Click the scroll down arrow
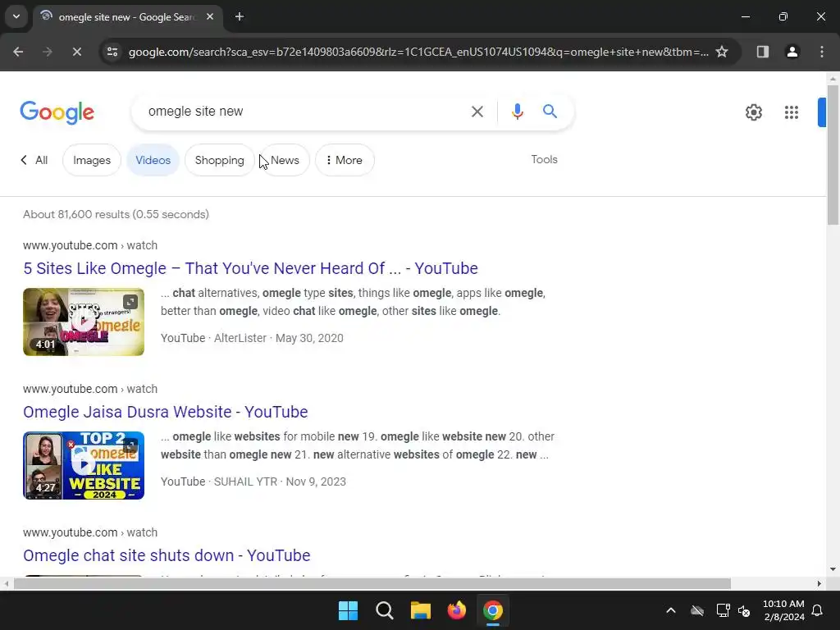This screenshot has height=630, width=840. pyautogui.click(x=833, y=569)
